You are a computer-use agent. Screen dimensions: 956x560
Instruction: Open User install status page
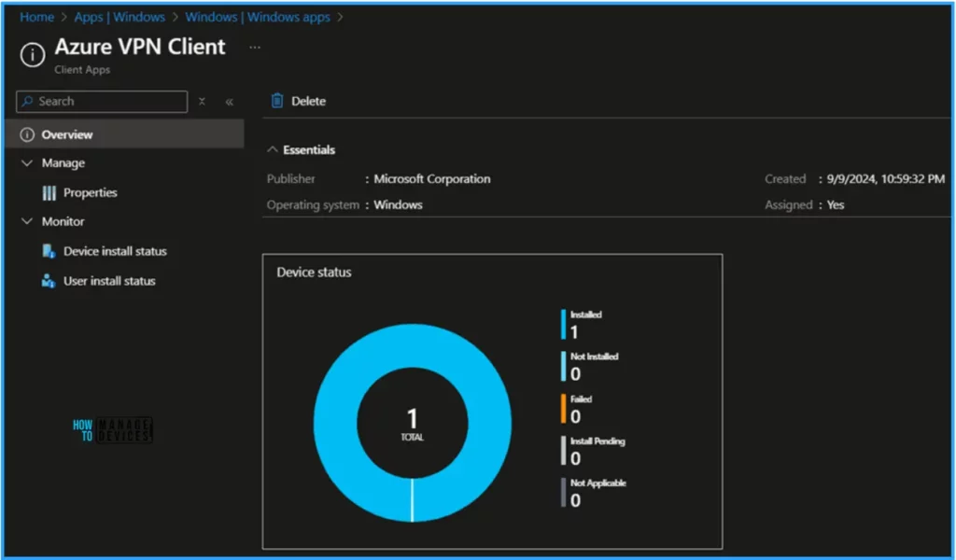coord(110,281)
